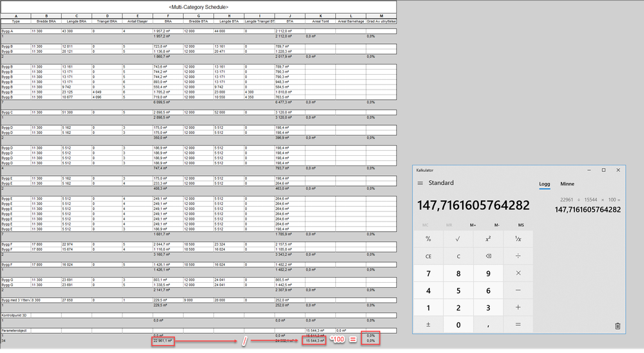Click the plus/minus sign toggle key
This screenshot has height=353, width=644.
coord(429,324)
